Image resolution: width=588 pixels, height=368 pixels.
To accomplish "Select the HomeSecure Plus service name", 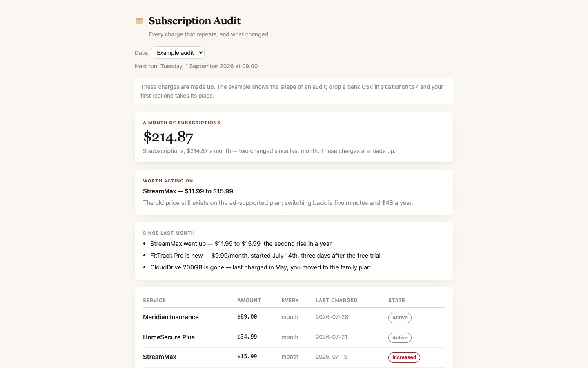I will coord(169,337).
